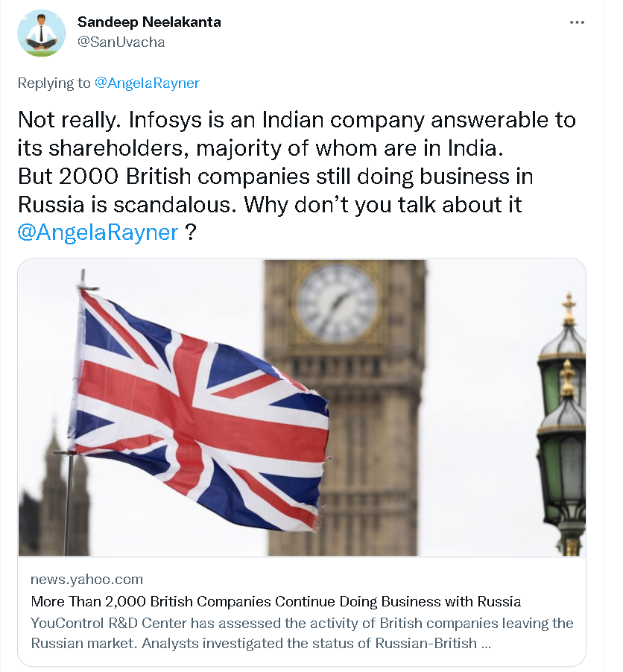This screenshot has height=672, width=623.
Task: Click the @SanUvacha handle
Action: pos(121,42)
